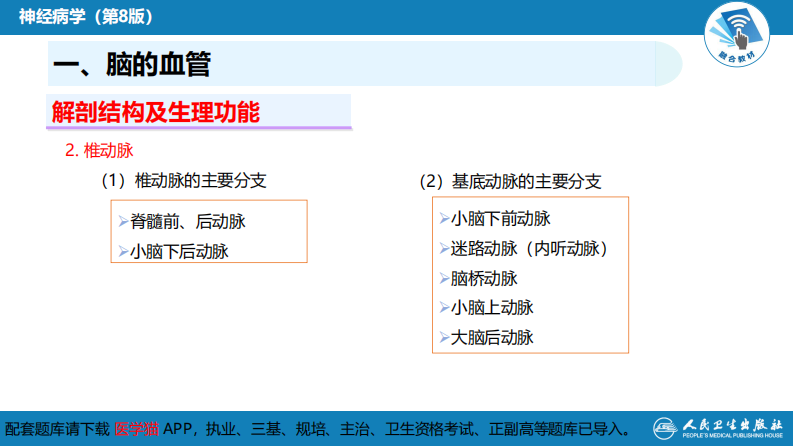The width and height of the screenshot is (793, 446).
Task: Click the arrow bullet beside 小脑下后动脉
Action: click(123, 251)
